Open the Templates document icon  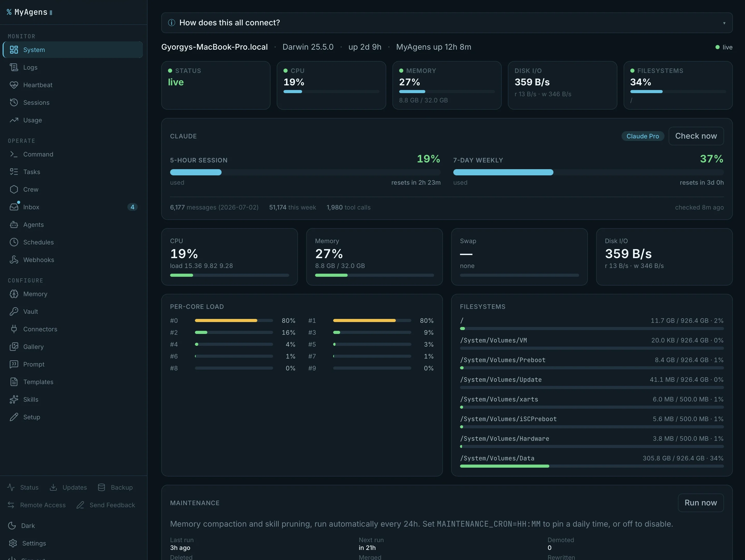coord(14,382)
